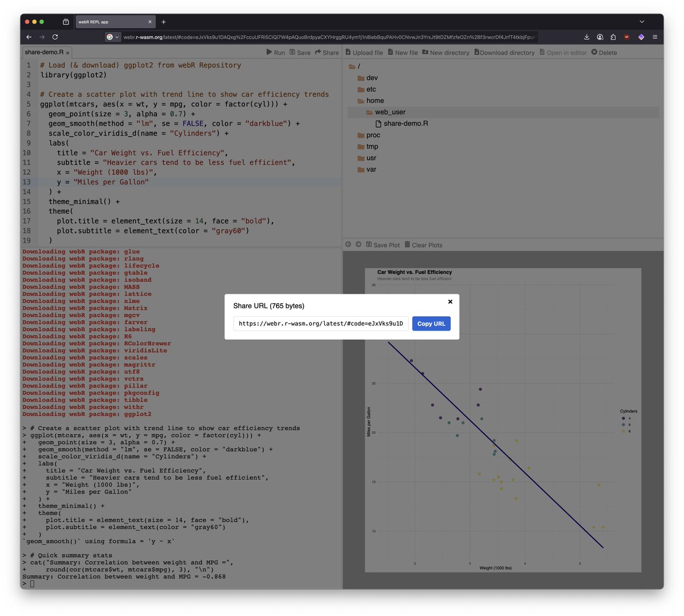The width and height of the screenshot is (684, 616).
Task: Run the script with Run button
Action: click(x=275, y=52)
